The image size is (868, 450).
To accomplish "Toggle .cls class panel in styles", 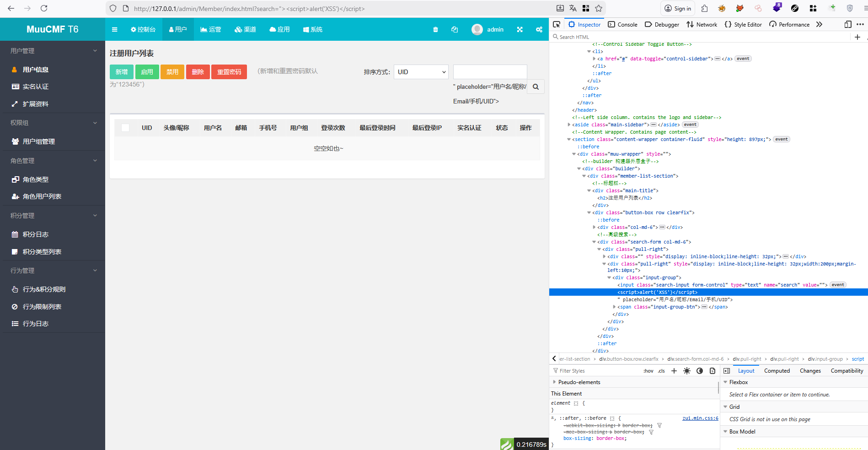I will click(661, 371).
